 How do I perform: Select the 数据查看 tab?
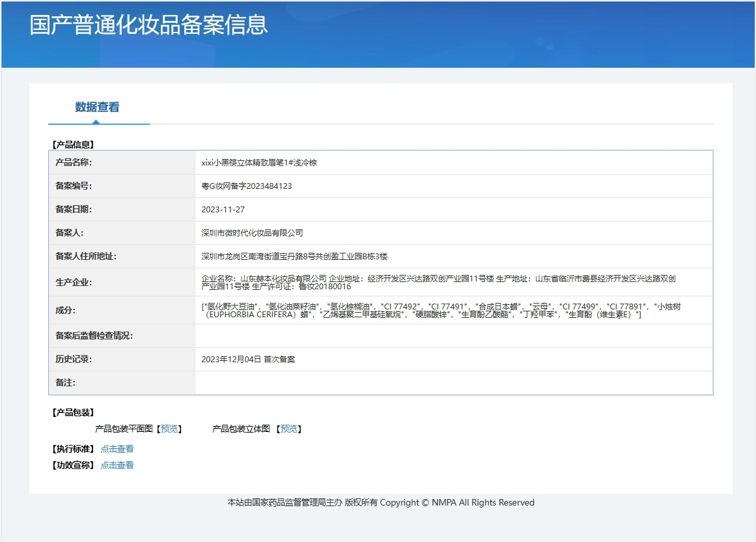coord(98,107)
